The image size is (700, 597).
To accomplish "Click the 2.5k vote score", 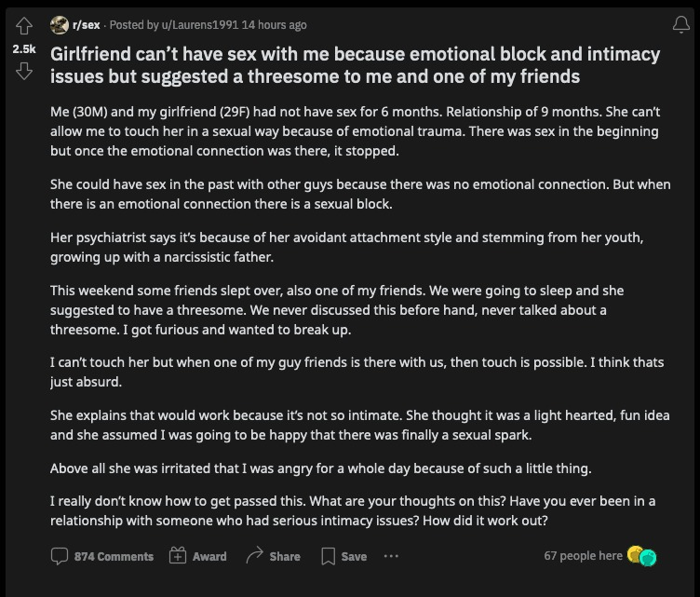I will [23, 47].
